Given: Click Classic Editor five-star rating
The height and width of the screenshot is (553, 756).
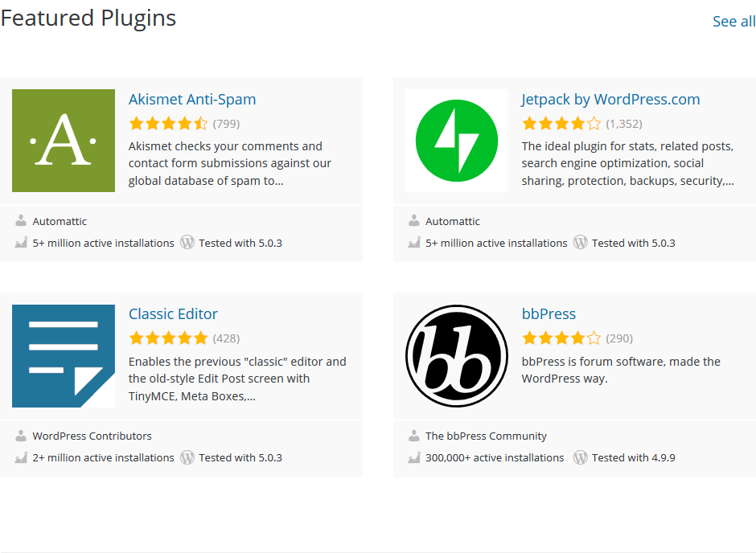Looking at the screenshot, I should 168,338.
